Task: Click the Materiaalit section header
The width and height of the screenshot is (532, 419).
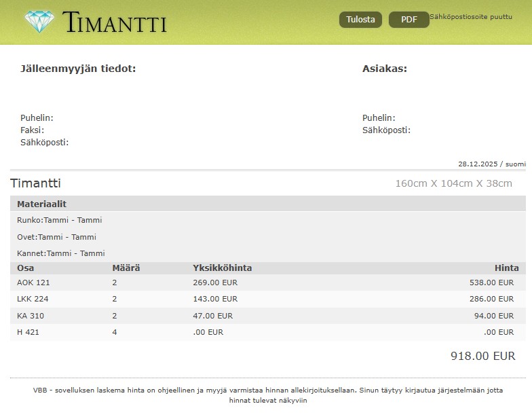Action: pos(41,204)
